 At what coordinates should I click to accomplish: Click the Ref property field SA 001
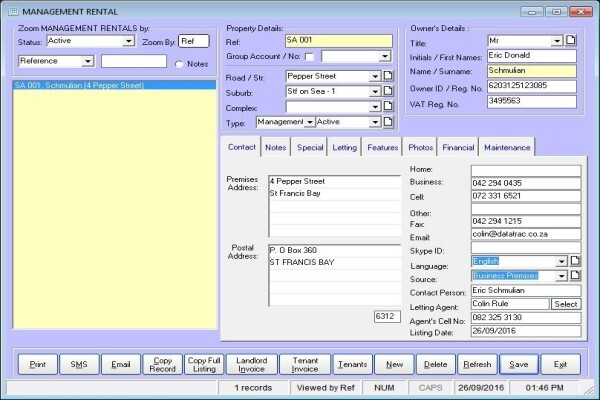coord(339,41)
